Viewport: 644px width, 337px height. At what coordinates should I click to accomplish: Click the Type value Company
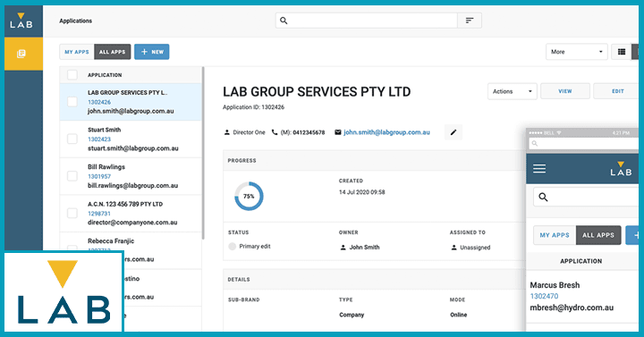coord(352,315)
